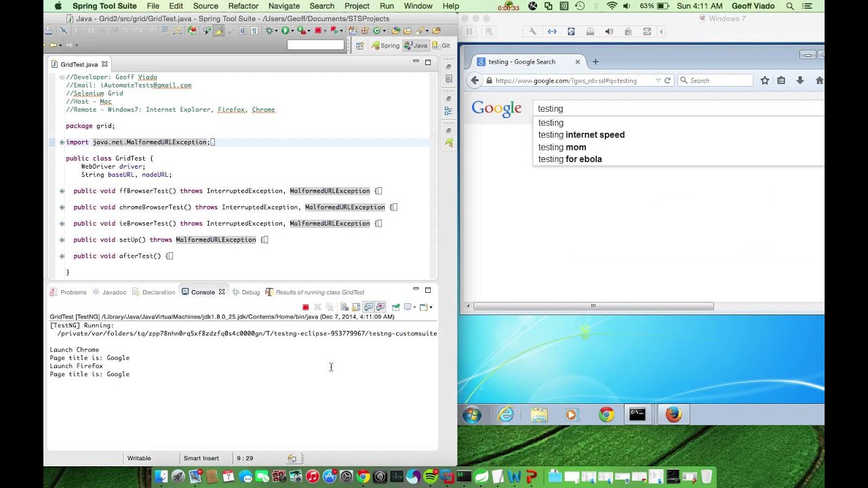The width and height of the screenshot is (868, 488).
Task: Toggle show console on standard error change
Action: tap(380, 307)
